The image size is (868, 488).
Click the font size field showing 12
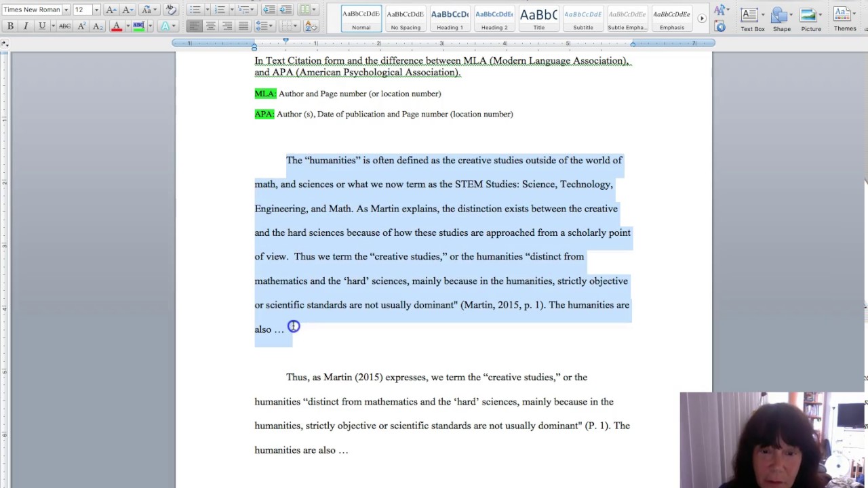[82, 9]
